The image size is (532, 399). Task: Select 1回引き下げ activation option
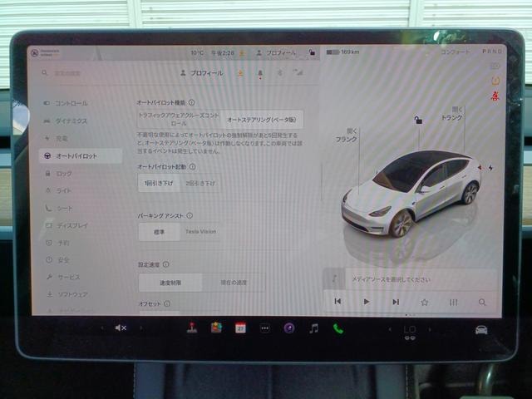pos(159,183)
